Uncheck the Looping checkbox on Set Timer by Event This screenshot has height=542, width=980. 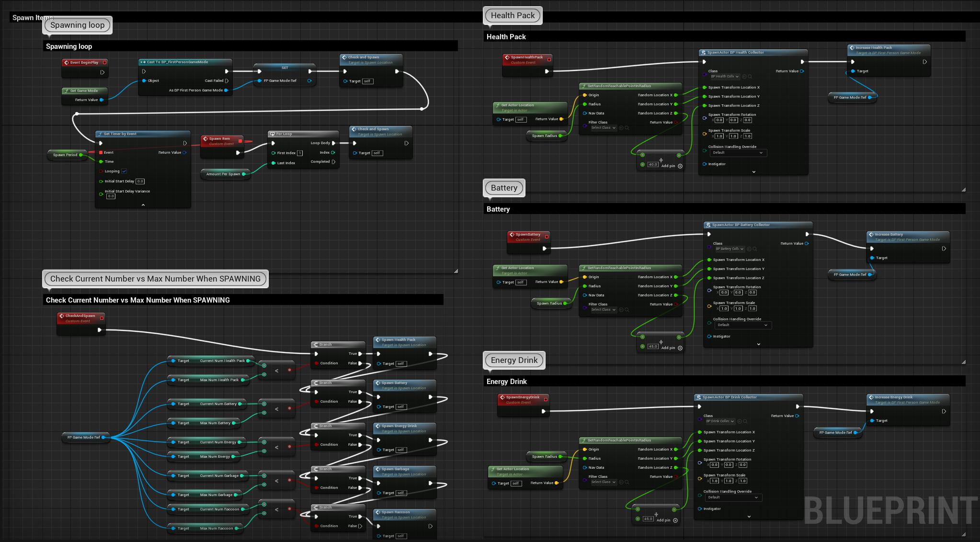[x=124, y=171]
